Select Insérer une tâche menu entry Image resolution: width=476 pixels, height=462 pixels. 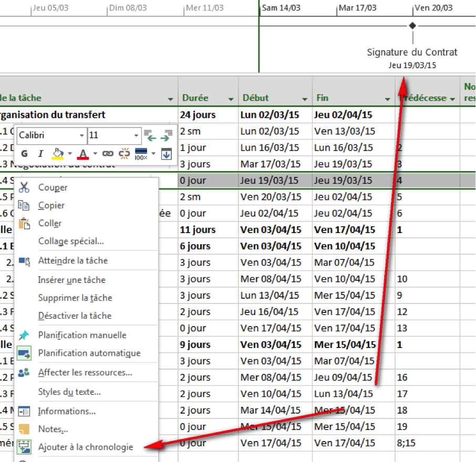pyautogui.click(x=71, y=280)
